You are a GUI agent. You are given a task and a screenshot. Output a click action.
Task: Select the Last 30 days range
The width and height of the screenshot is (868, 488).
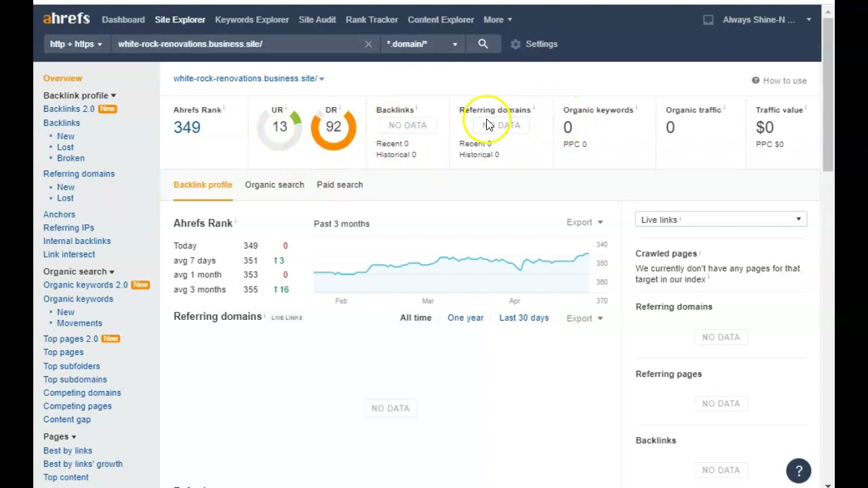[524, 318]
